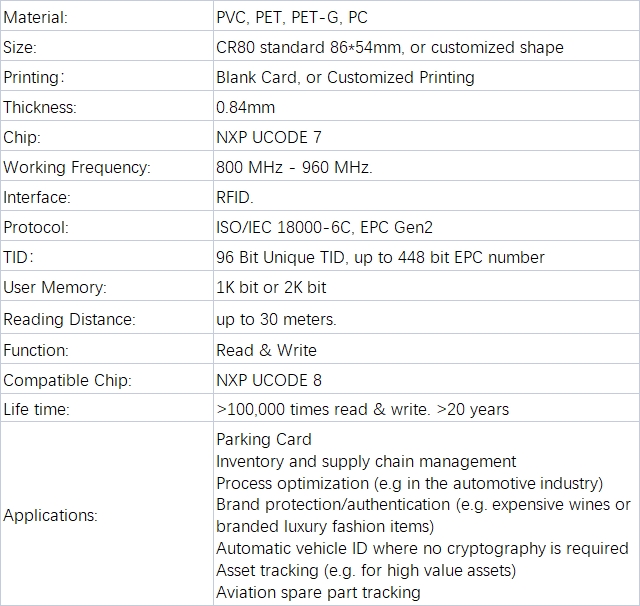
Task: Select the "Parking Card" application line
Action: (264, 439)
